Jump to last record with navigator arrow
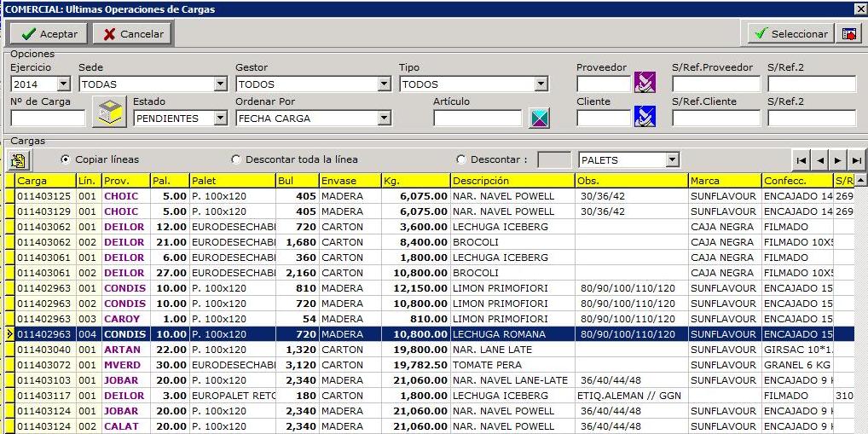 point(856,159)
